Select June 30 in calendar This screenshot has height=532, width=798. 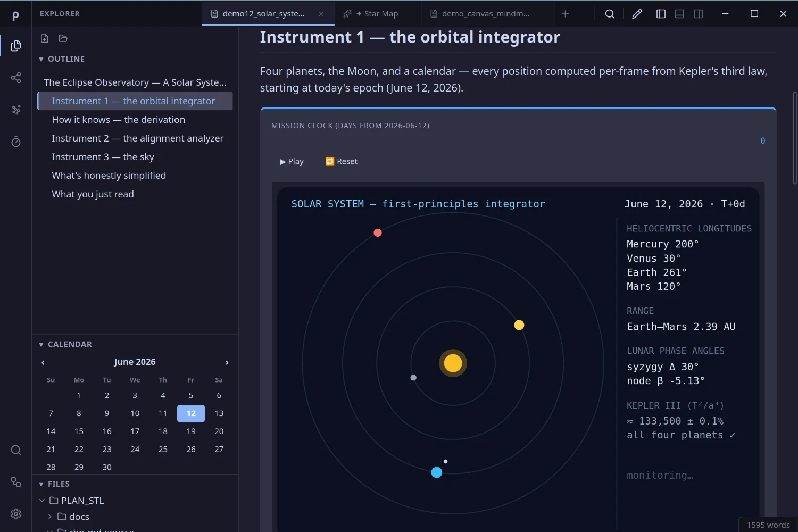click(107, 467)
